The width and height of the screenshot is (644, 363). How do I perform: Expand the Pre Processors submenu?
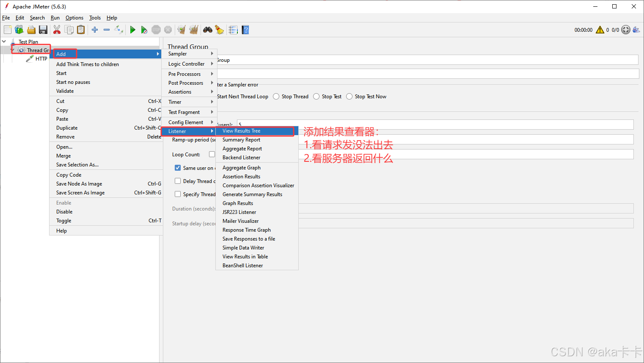click(x=189, y=74)
